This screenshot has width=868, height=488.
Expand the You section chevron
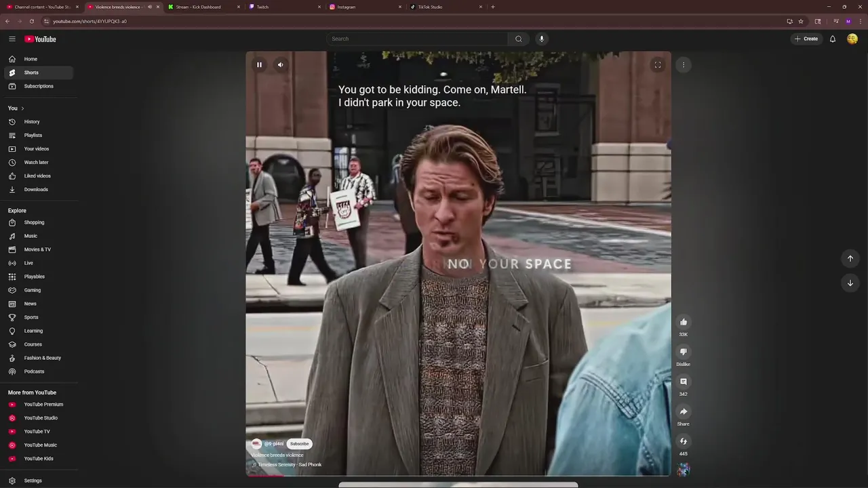coord(22,108)
